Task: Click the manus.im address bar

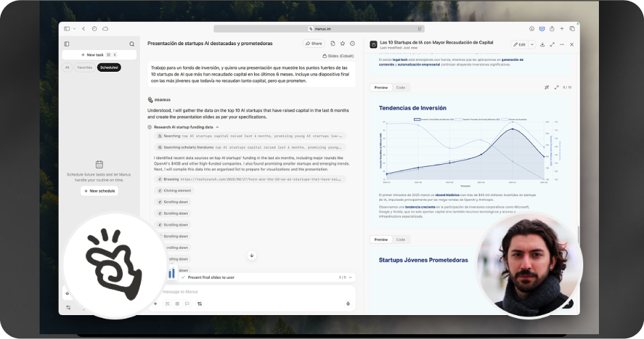Action: [319, 29]
